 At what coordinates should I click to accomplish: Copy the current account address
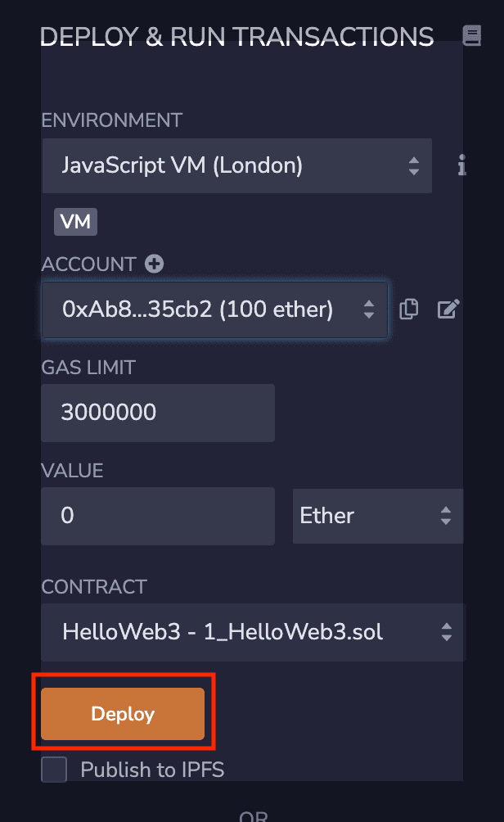[x=408, y=309]
